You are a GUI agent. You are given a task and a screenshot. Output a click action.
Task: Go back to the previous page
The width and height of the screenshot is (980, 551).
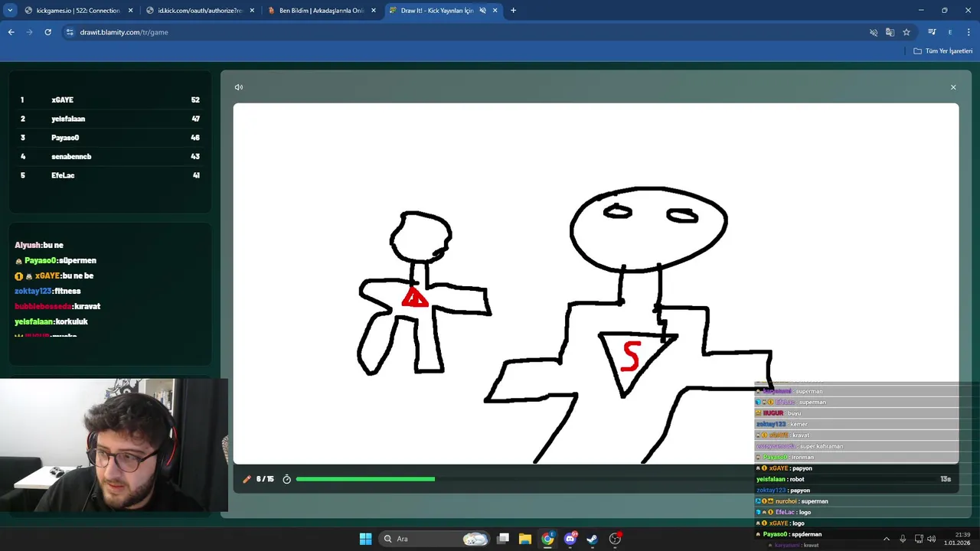point(11,32)
